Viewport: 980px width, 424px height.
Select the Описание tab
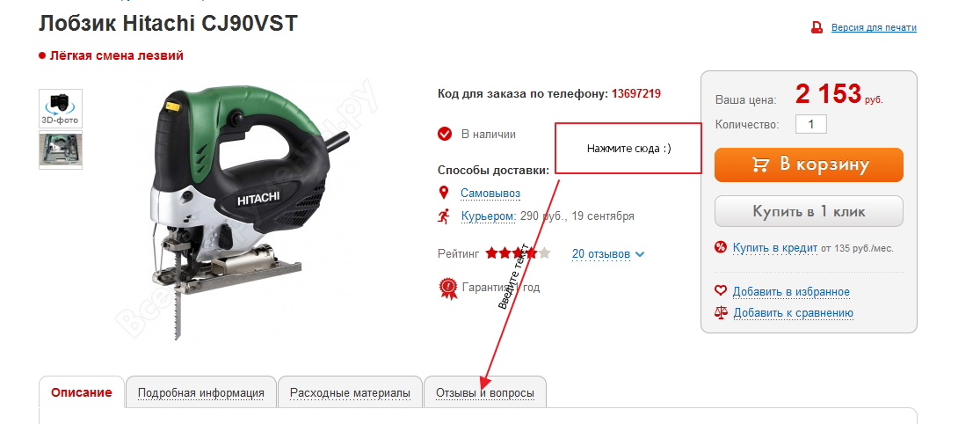[82, 392]
